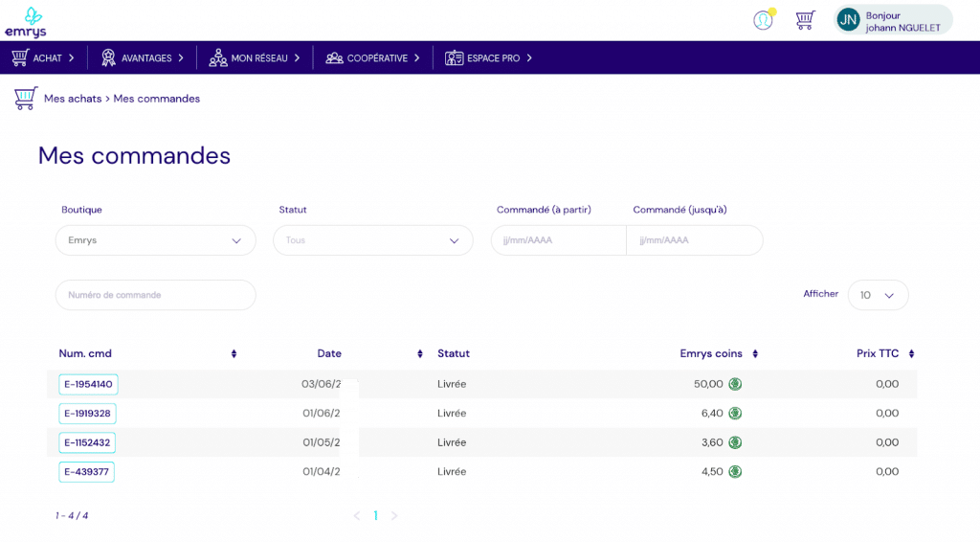
Task: Expand the Coopérative menu chevron
Action: (417, 57)
